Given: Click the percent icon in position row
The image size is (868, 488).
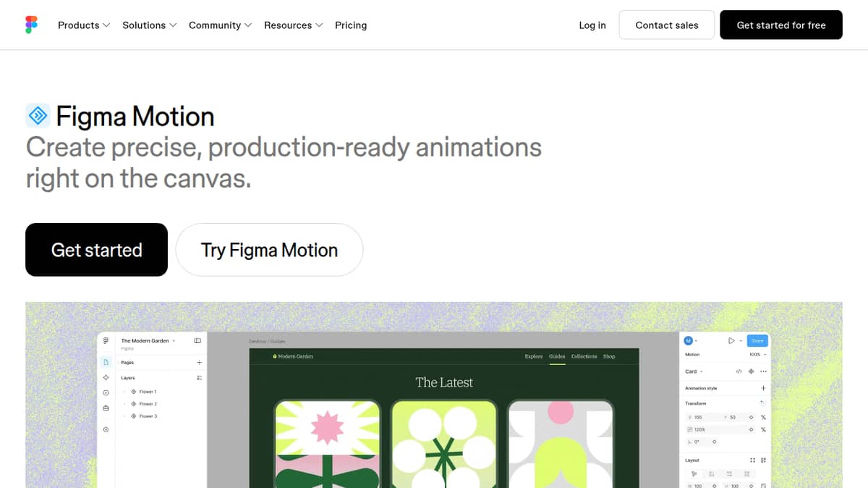Looking at the screenshot, I should point(763,418).
